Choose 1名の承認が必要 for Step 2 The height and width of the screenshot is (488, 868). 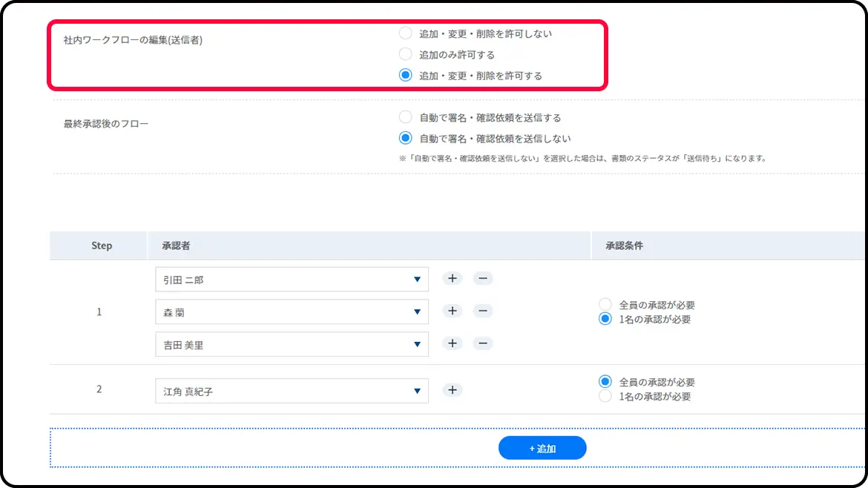pyautogui.click(x=605, y=397)
